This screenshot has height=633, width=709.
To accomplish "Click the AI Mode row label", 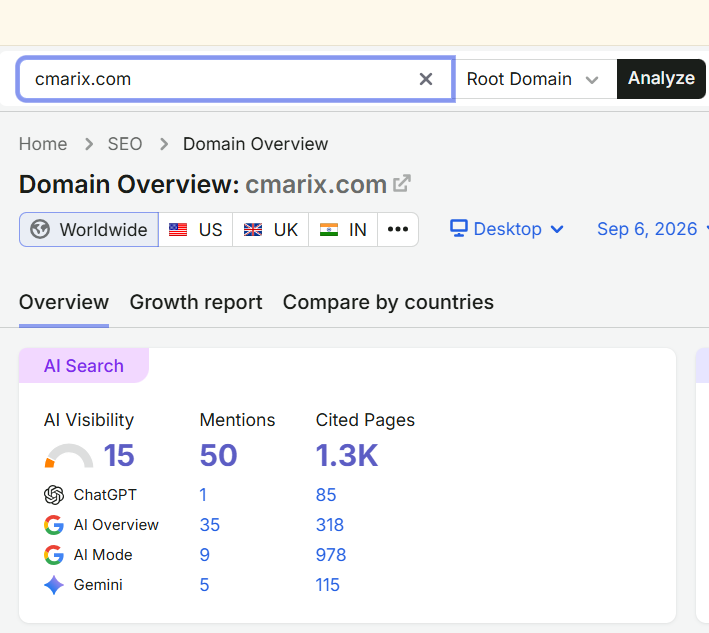I will (x=103, y=555).
